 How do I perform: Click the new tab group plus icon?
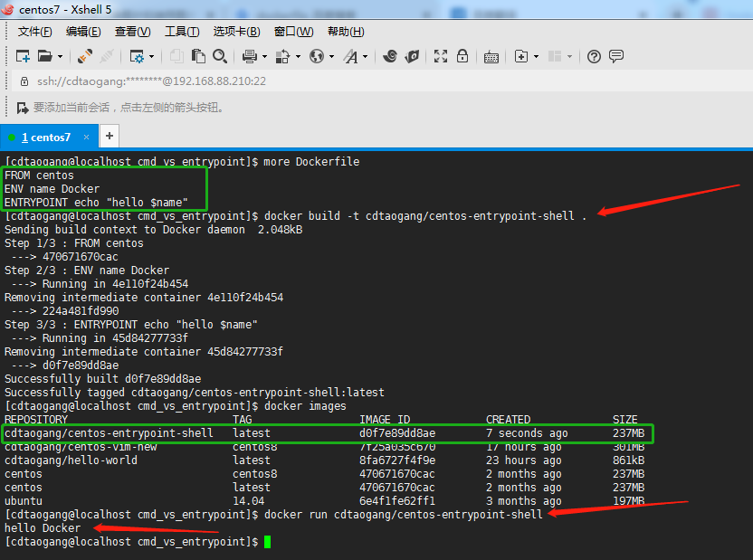[521, 56]
